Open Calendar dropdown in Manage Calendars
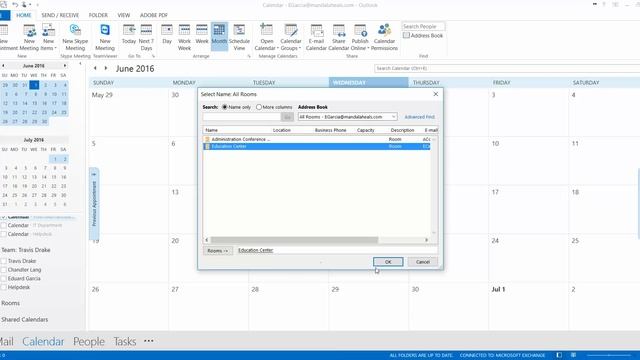Screen dimensions: 640x360 click(x=266, y=37)
